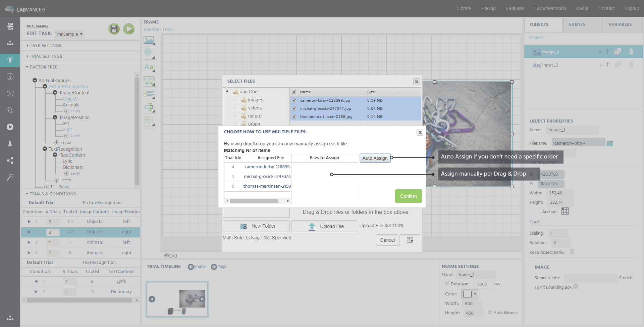Select the frame_1 thumbnail in timeline

point(177,299)
